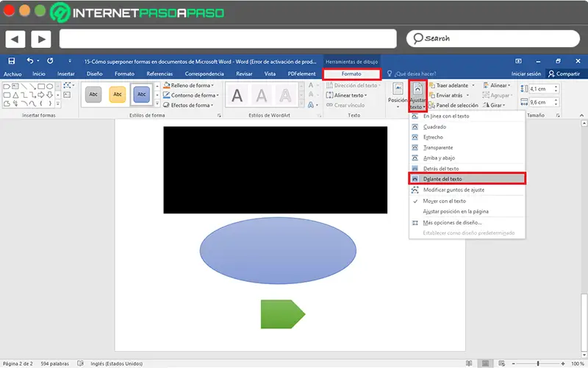Viewport: 588px width, 368px height.
Task: Click the Undo arrow icon
Action: coord(30,61)
